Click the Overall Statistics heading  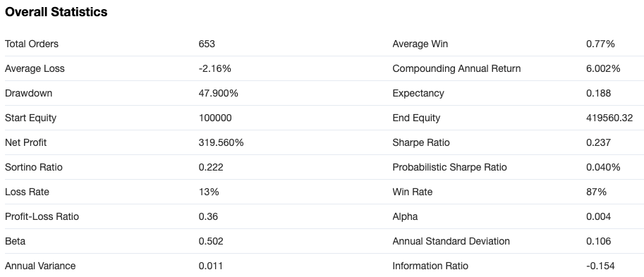(x=56, y=12)
